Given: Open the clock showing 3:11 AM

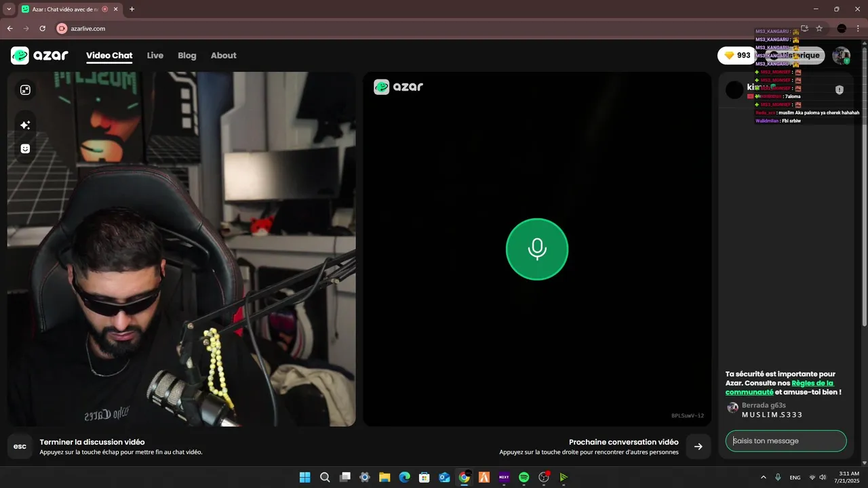Looking at the screenshot, I should [x=849, y=477].
